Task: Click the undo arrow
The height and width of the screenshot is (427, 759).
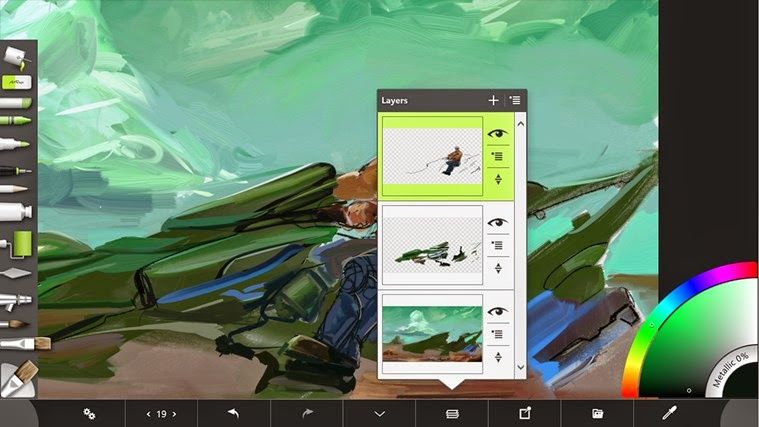Action: click(234, 413)
